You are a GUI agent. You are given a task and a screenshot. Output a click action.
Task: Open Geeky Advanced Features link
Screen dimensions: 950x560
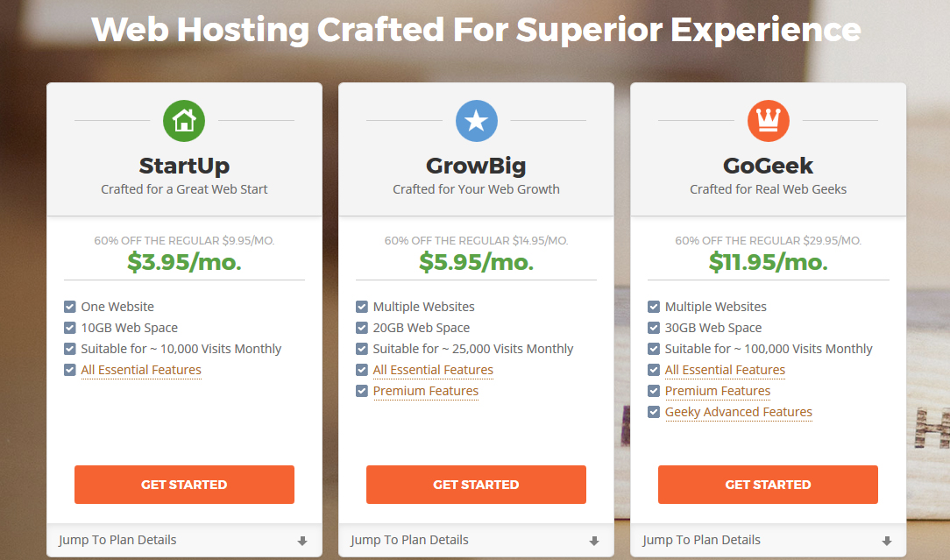(x=739, y=412)
